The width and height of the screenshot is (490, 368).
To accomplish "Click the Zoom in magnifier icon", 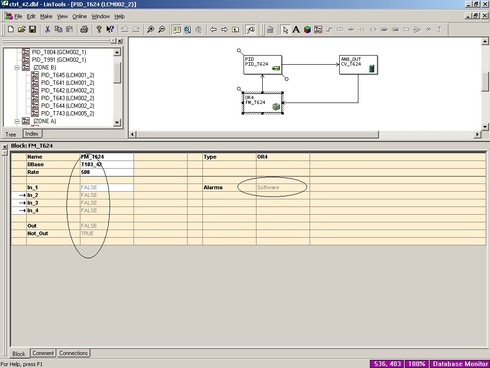I will (x=150, y=29).
